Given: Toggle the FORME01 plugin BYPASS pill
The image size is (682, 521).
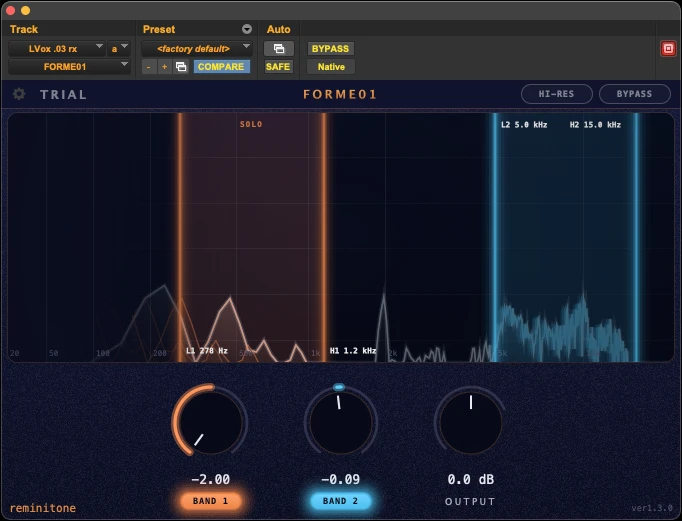Looking at the screenshot, I should point(634,94).
